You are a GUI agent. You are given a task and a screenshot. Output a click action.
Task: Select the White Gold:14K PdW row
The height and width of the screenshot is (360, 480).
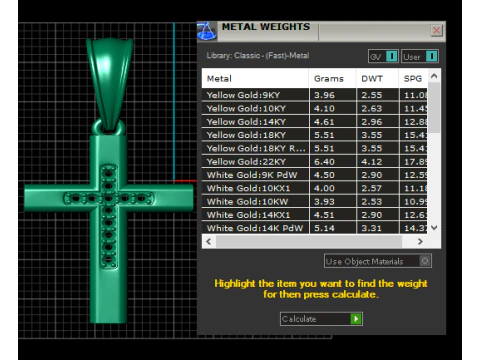click(x=314, y=228)
